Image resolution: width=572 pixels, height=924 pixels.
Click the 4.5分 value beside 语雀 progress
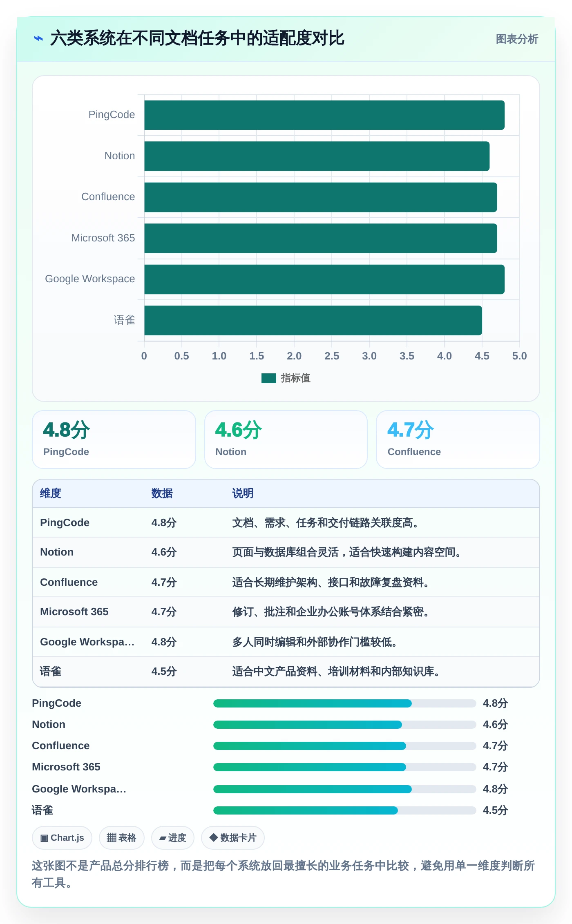[x=495, y=810]
